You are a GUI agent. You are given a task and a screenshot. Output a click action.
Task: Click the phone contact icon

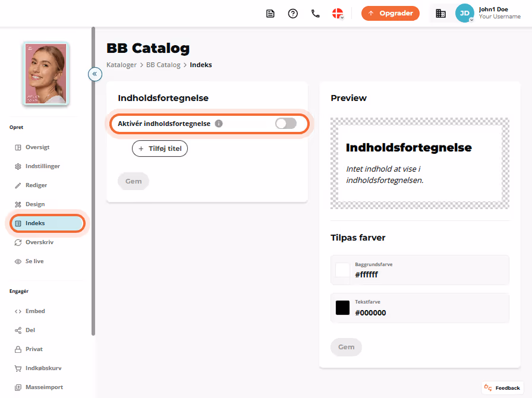315,14
